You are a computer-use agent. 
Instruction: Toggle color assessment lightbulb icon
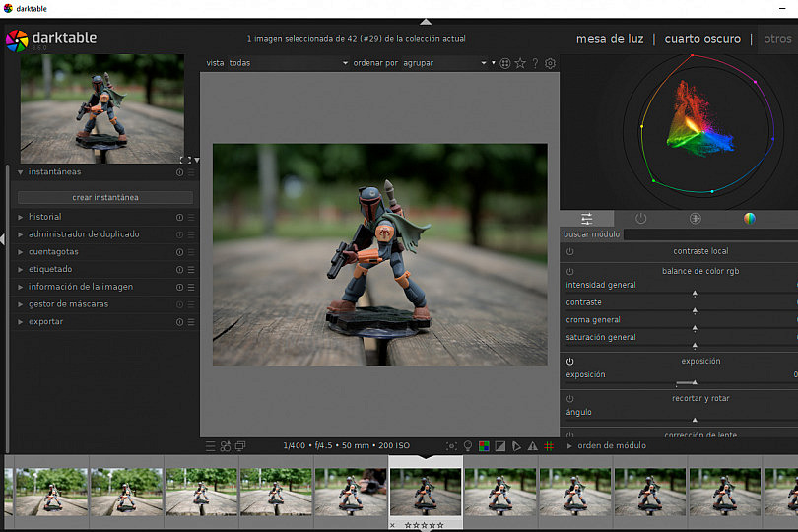click(468, 446)
